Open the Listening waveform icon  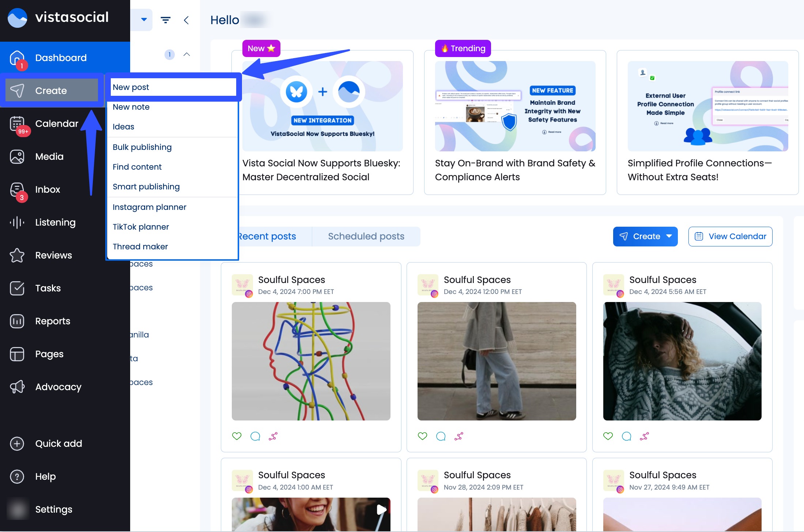pyautogui.click(x=17, y=222)
